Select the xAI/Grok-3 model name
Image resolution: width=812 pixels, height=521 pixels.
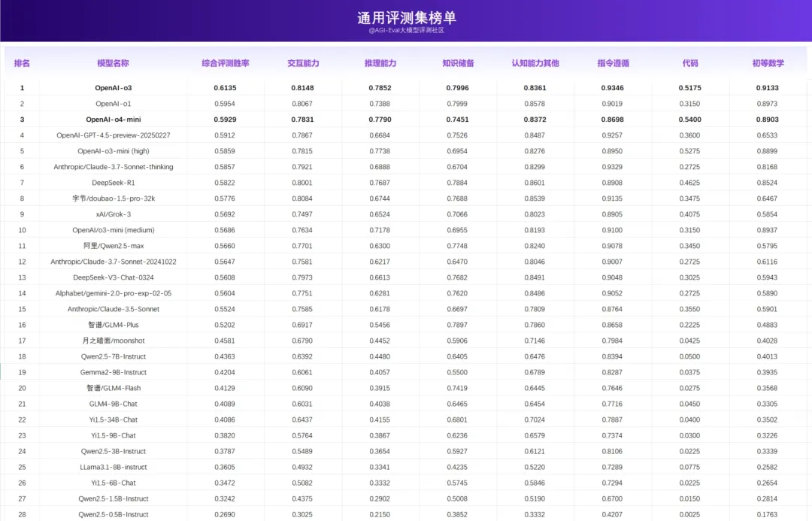(x=114, y=214)
